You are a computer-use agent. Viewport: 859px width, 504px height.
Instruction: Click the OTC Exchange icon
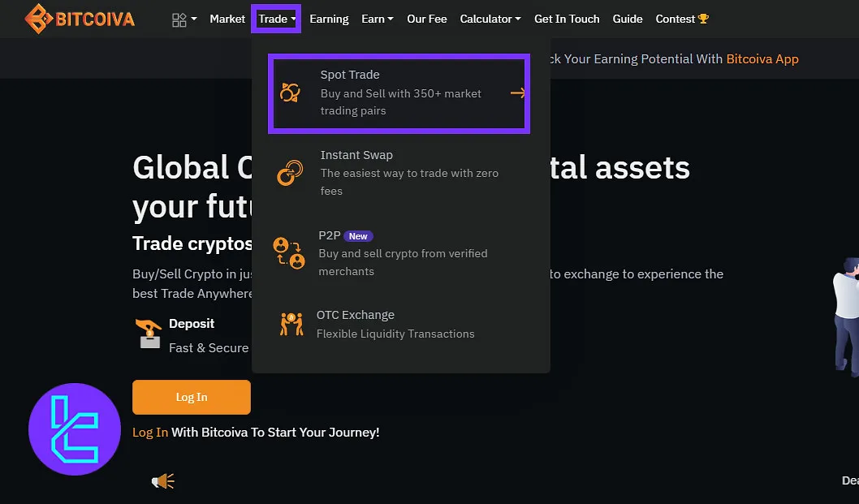coord(291,324)
